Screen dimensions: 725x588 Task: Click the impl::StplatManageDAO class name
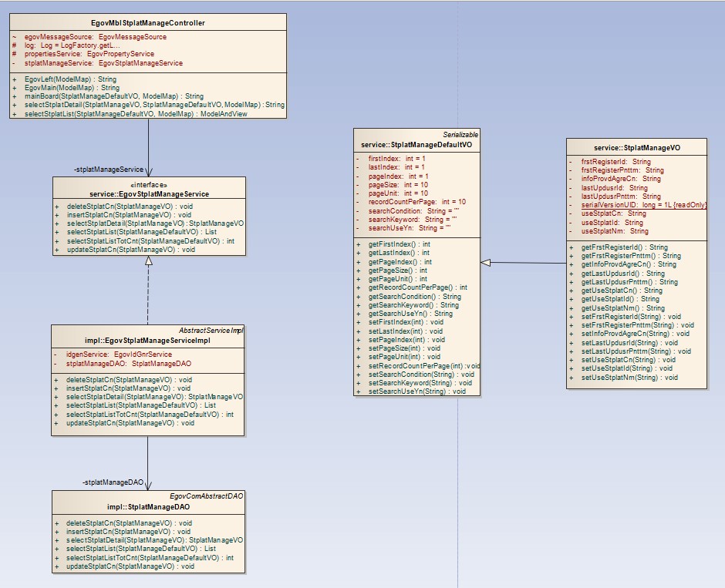tap(148, 507)
